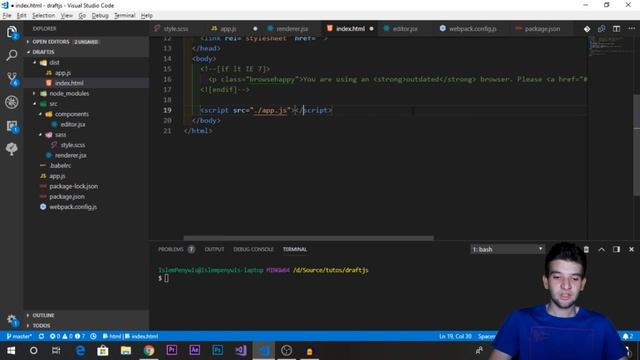Open the File menu
Screen dimensions: 640x360
7,16
